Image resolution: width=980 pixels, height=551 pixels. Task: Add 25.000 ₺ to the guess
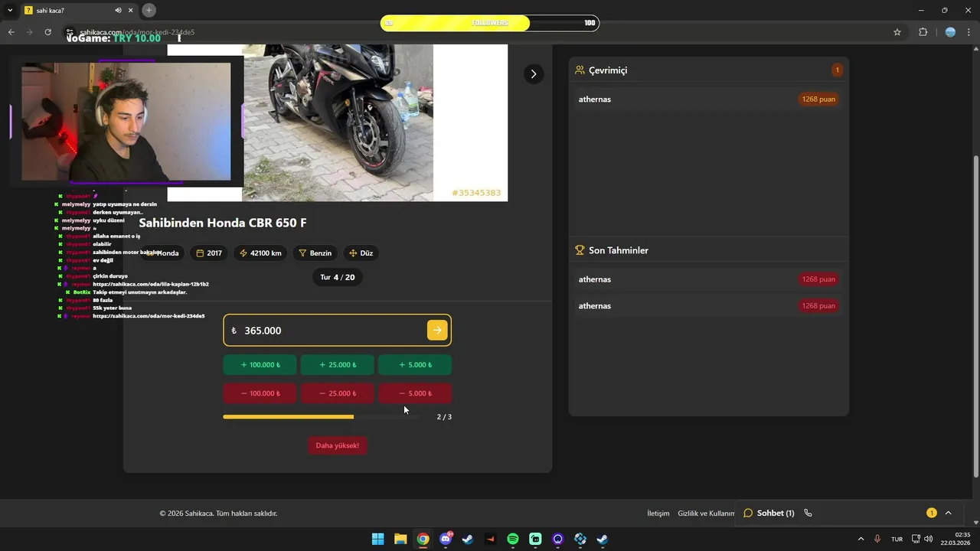click(337, 365)
